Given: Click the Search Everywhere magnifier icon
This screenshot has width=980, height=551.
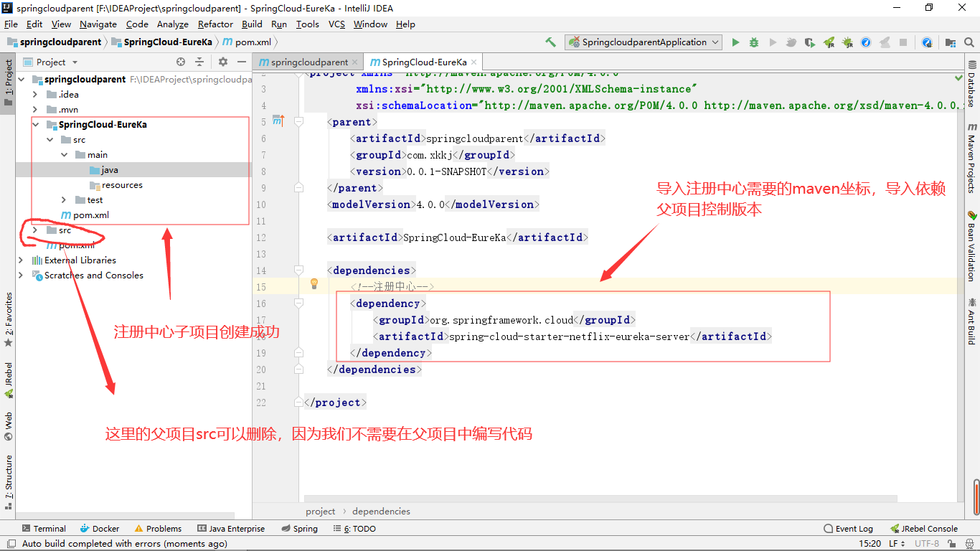Looking at the screenshot, I should (x=969, y=42).
